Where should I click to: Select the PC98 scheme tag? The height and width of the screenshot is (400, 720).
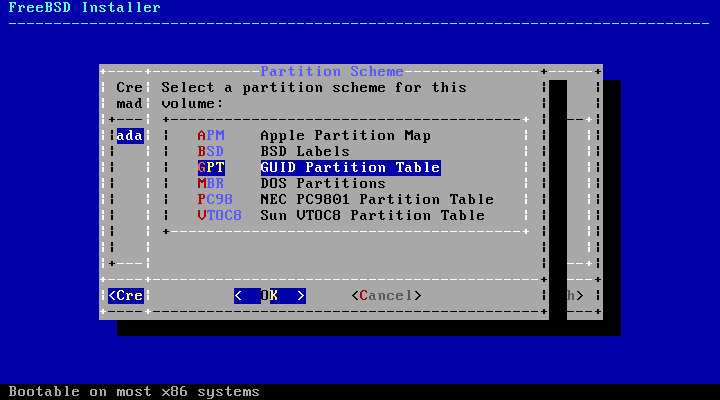pos(215,200)
